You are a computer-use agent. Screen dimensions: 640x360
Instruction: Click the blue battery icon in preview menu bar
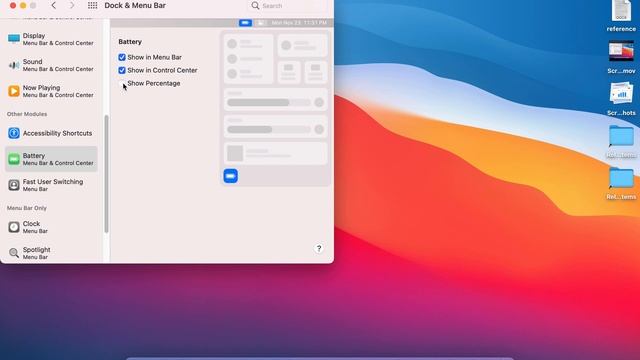245,23
